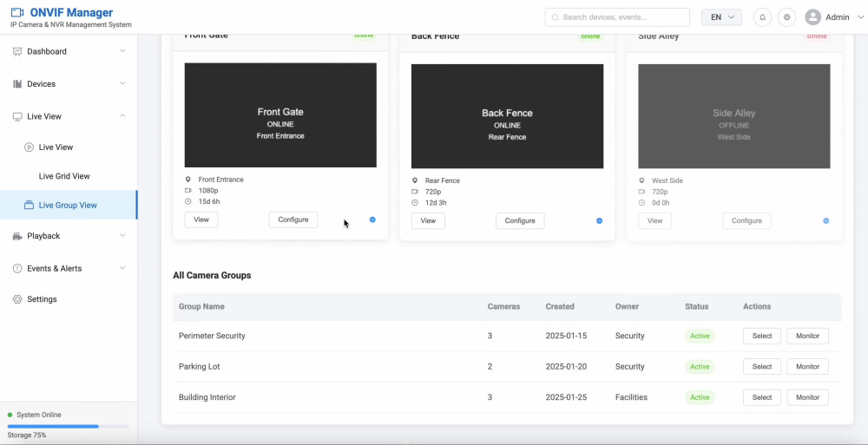Click Monitor for Parking Lot group

(x=807, y=367)
